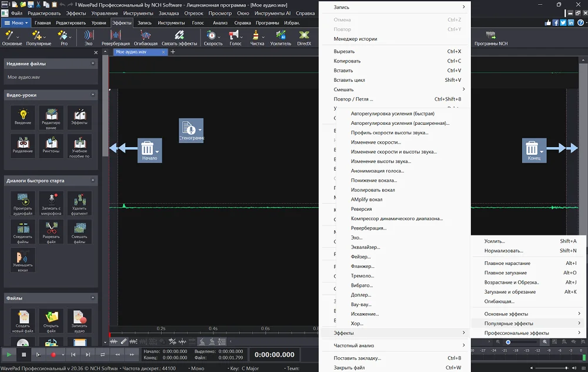
Task: Click the zoom slider handle
Action: (x=508, y=342)
